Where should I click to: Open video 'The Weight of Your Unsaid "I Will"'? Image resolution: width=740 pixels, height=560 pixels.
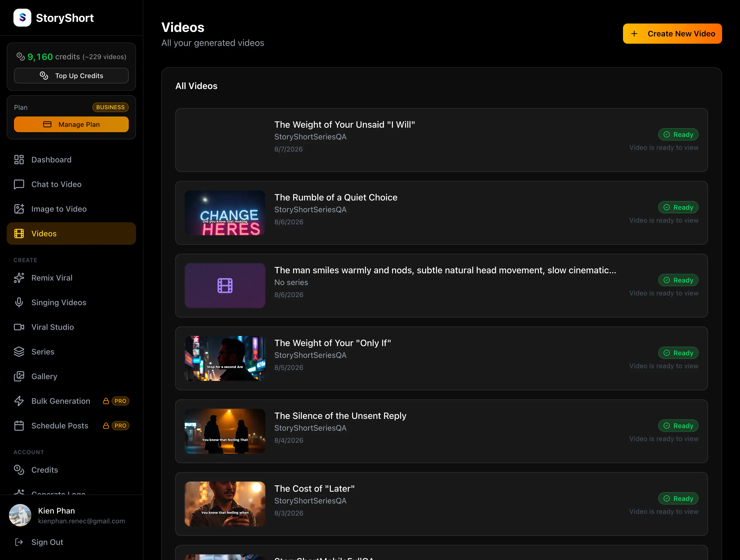point(442,140)
